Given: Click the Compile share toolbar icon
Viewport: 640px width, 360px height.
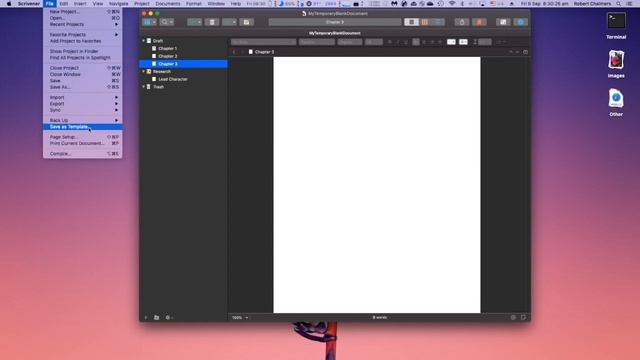Looking at the screenshot, I should [462, 22].
